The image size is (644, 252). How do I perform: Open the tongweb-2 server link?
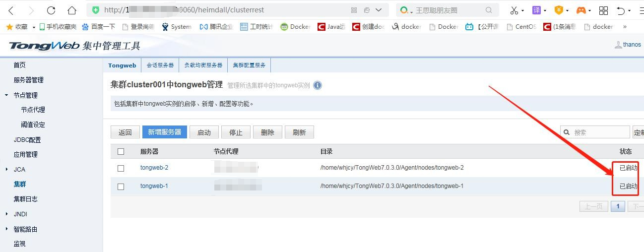154,168
